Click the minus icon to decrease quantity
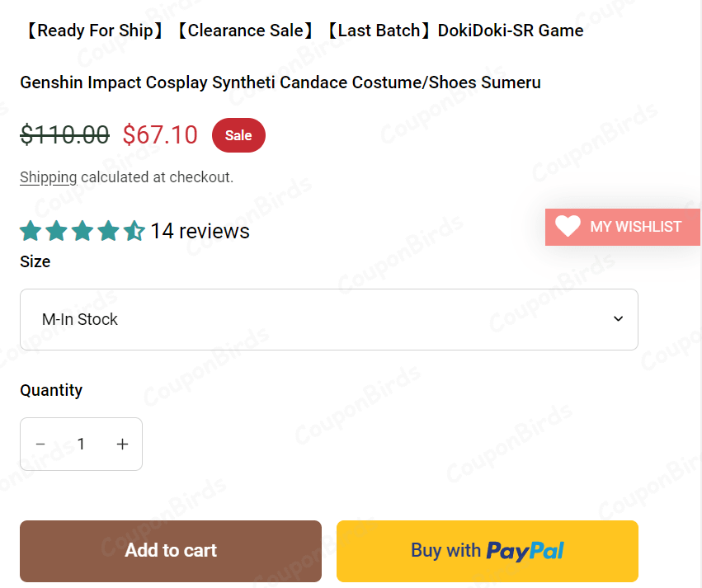Screen dimensions: 702x588 pos(40,444)
